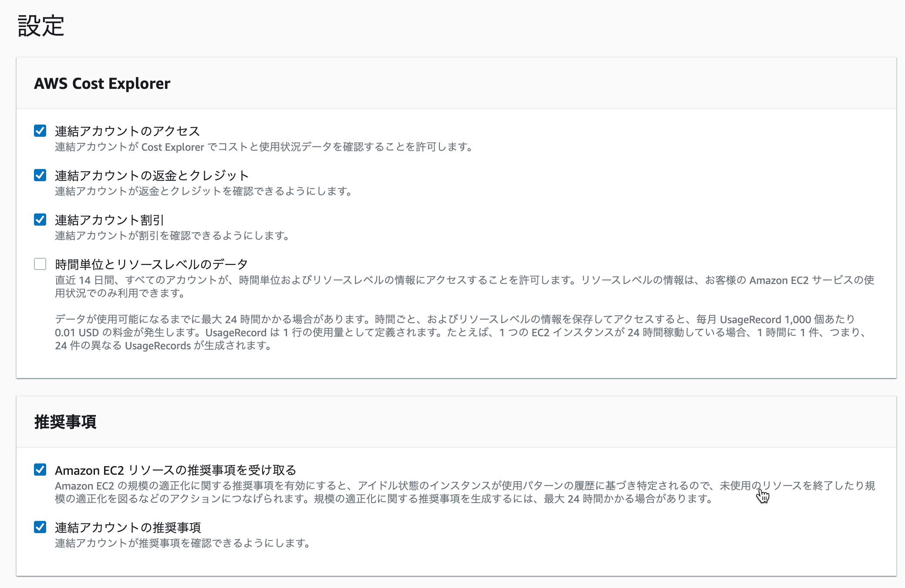Click the label 連結アカウントのアクセス

pyautogui.click(x=127, y=131)
